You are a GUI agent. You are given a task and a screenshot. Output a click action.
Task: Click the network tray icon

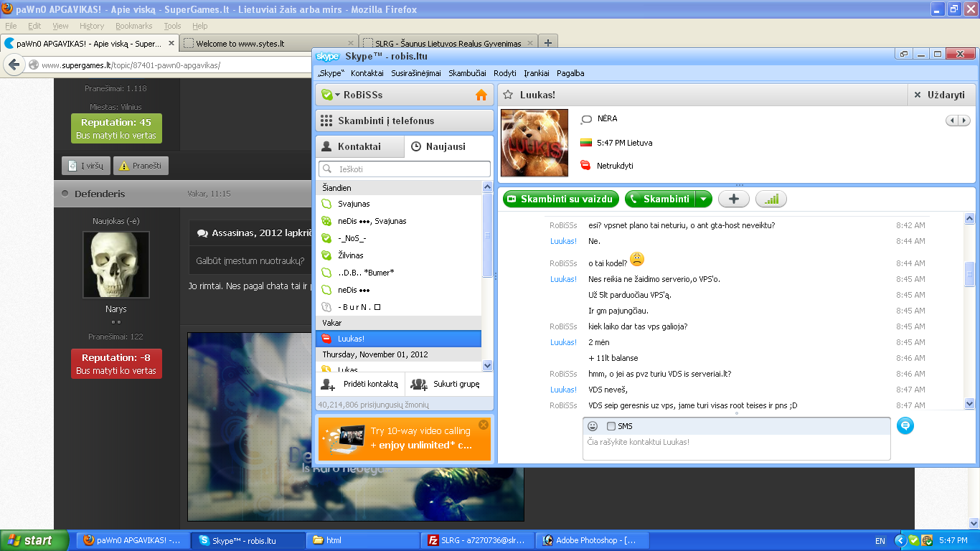927,540
